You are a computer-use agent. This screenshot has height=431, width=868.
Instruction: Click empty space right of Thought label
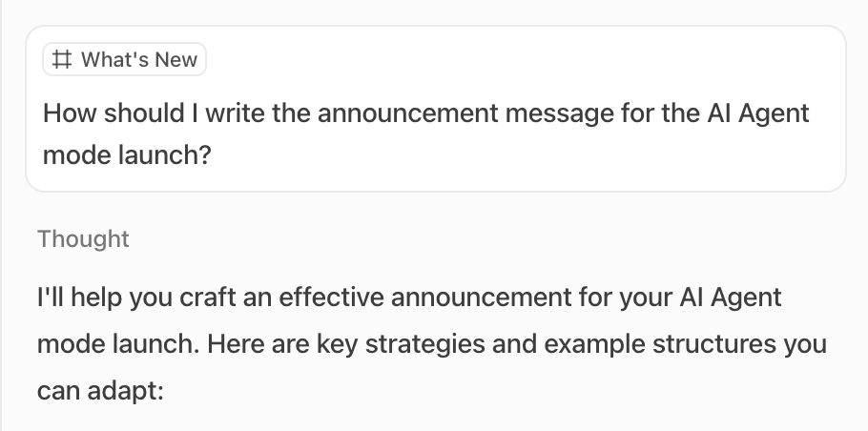(477, 238)
